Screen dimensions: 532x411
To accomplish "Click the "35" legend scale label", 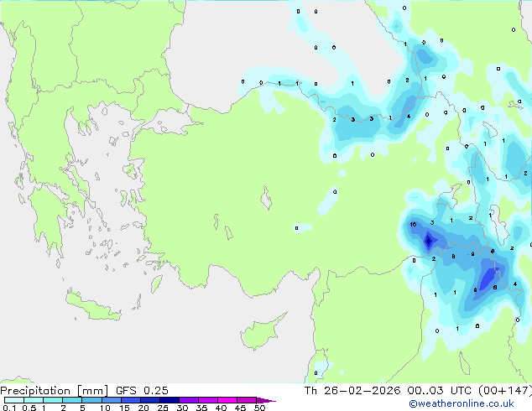I will (201, 408).
